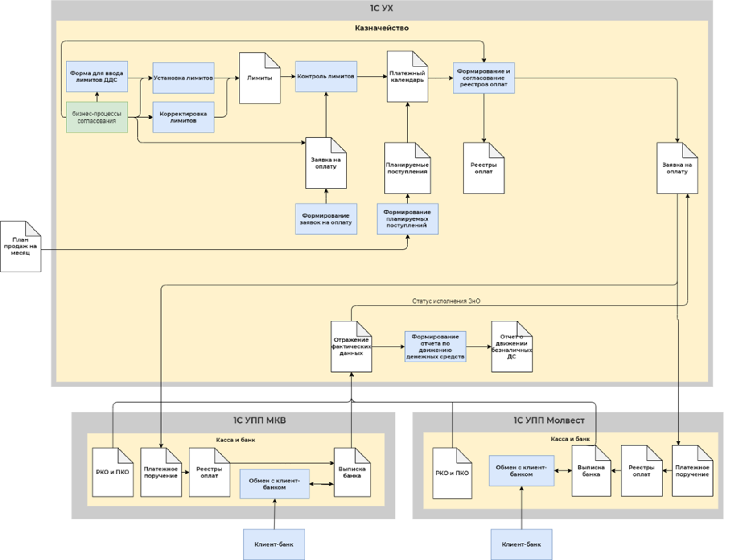Image resolution: width=749 pixels, height=560 pixels.
Task: Click the Контроль лимитов process block
Action: point(326,77)
